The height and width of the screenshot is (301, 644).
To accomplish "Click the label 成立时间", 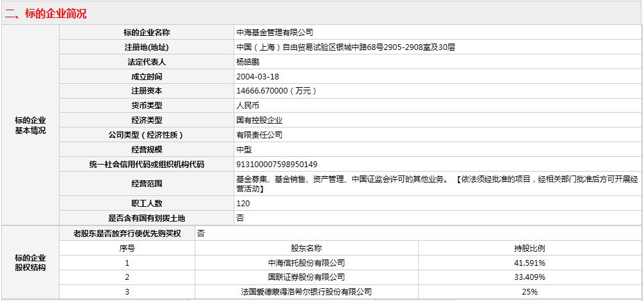I will click(x=147, y=76).
